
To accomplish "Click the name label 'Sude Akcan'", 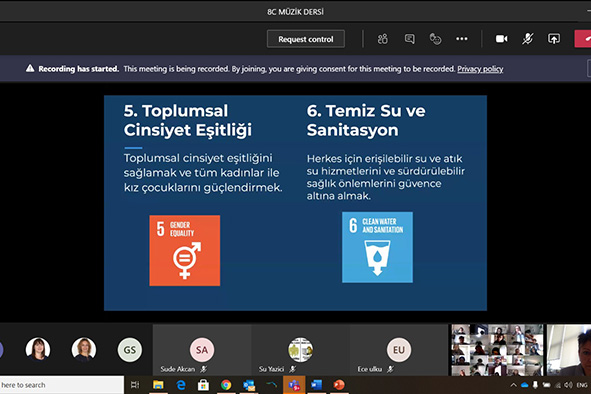I will 178,369.
